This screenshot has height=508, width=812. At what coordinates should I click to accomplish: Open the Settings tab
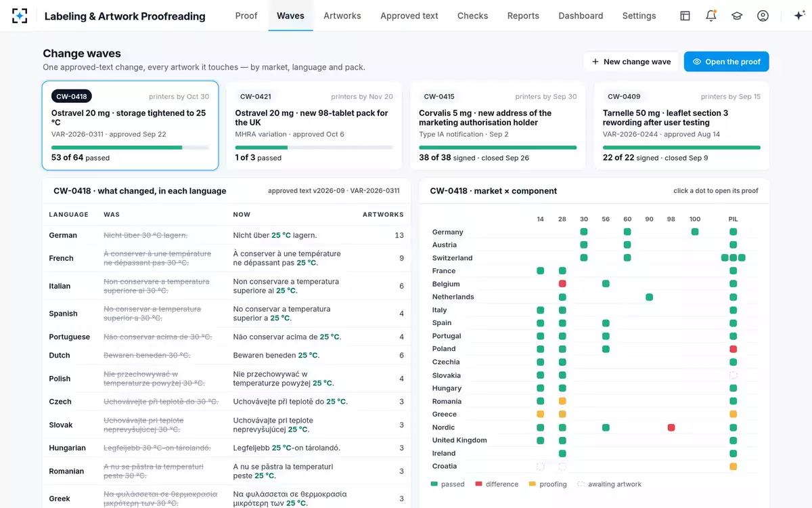click(x=639, y=16)
